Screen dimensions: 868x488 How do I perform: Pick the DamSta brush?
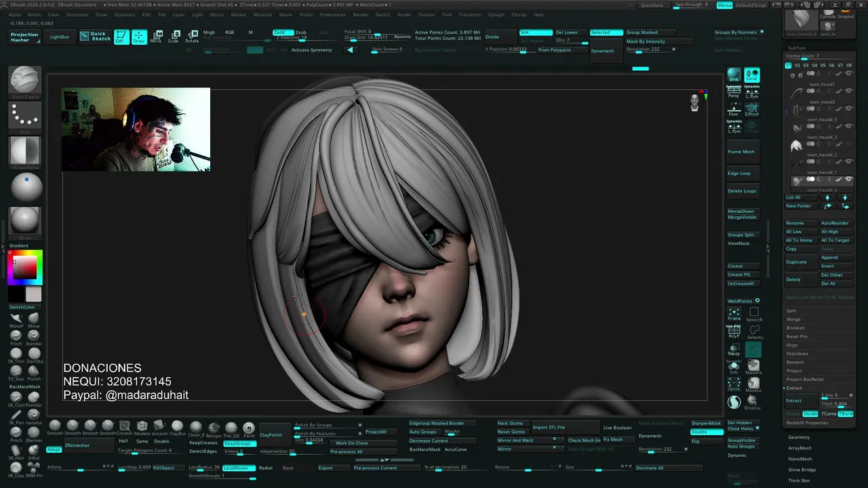(34, 356)
